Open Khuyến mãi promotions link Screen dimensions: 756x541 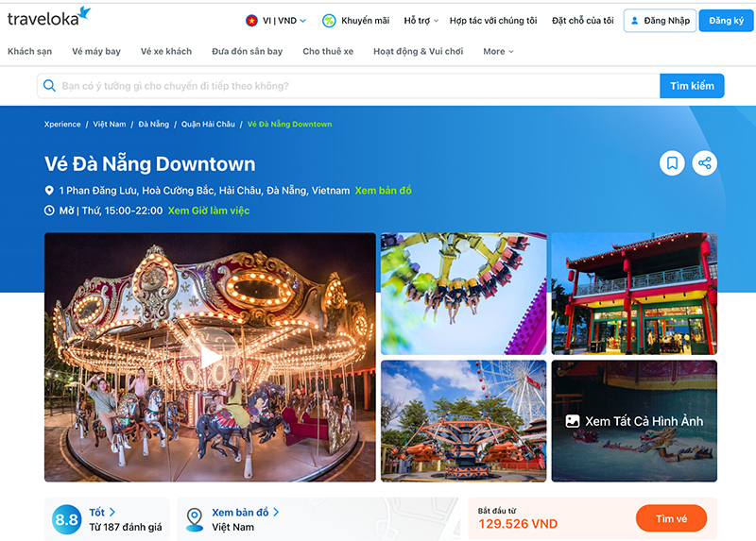[x=365, y=21]
